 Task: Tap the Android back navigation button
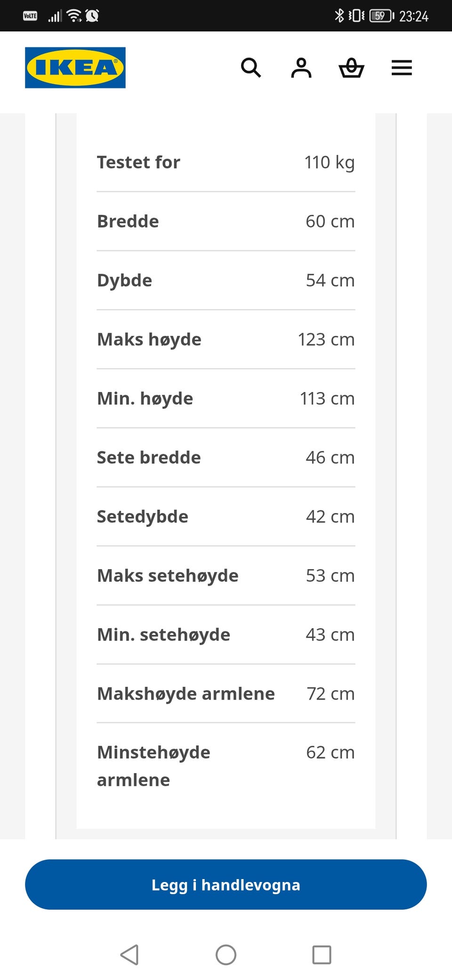coord(129,955)
